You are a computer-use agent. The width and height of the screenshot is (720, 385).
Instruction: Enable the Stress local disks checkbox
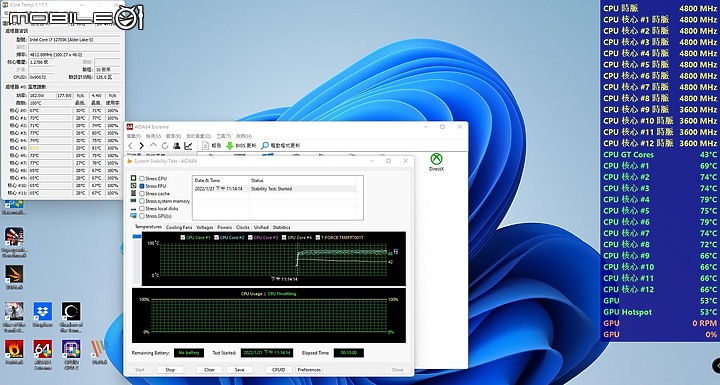click(x=142, y=208)
